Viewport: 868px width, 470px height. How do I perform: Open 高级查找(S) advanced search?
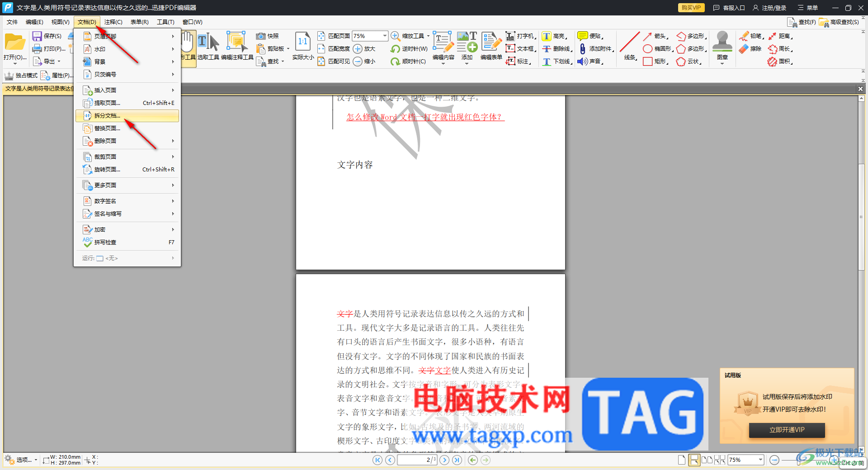[839, 22]
